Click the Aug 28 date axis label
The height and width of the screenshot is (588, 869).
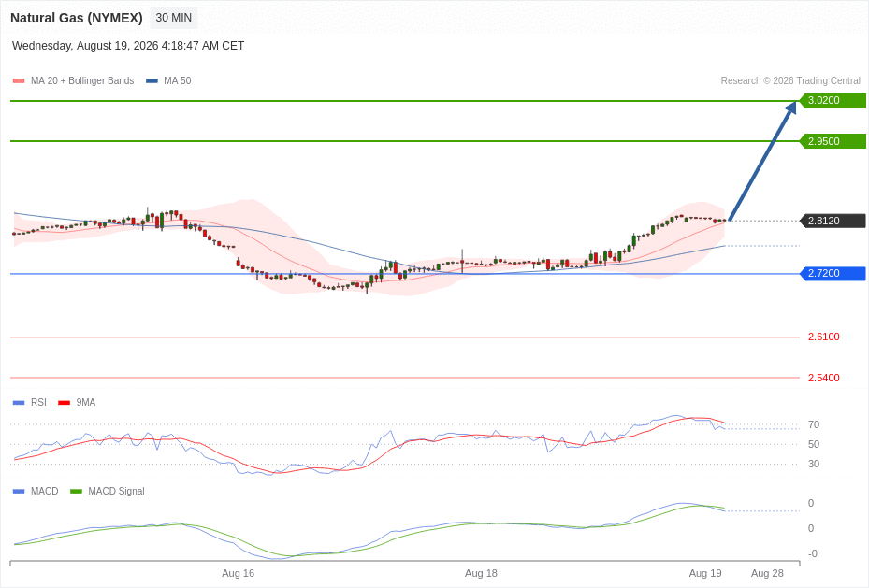[768, 574]
